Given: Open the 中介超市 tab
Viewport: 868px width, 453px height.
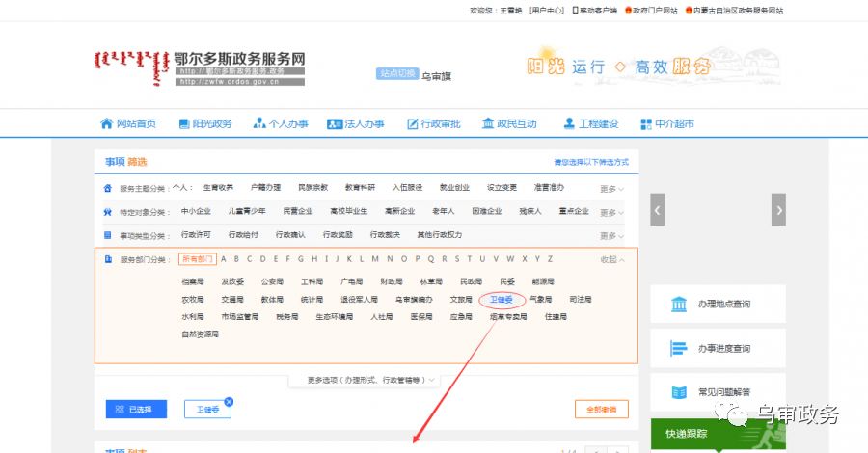Looking at the screenshot, I should 667,124.
